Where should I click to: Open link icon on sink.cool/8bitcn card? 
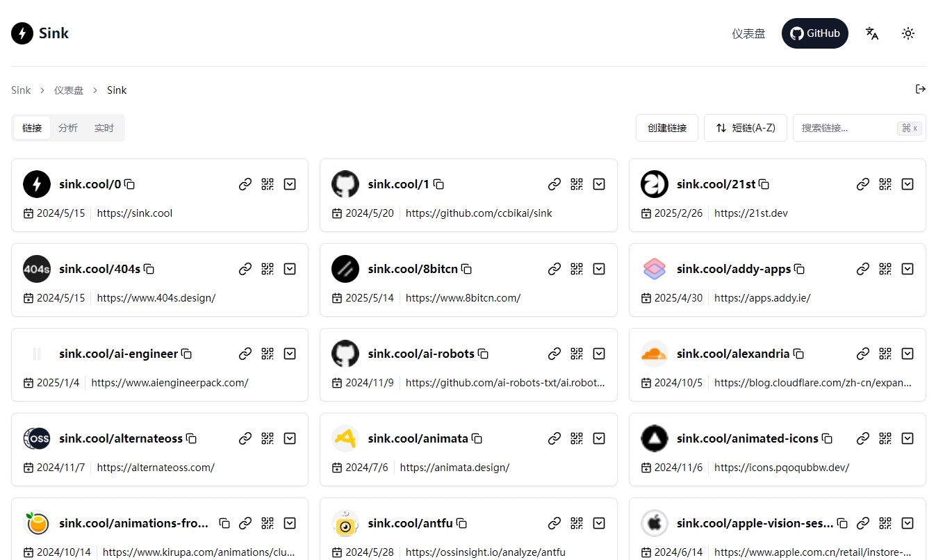coord(555,269)
